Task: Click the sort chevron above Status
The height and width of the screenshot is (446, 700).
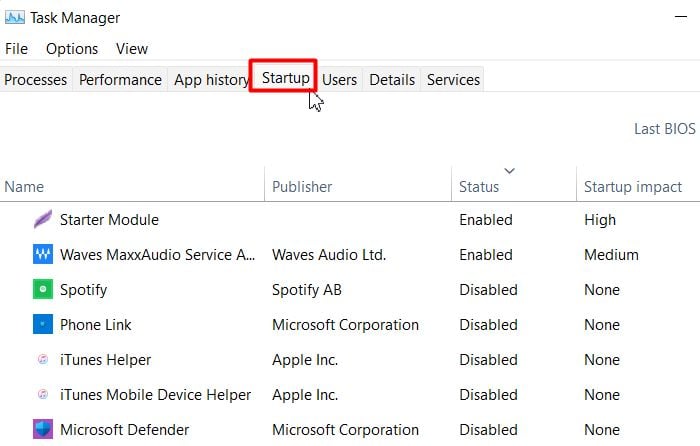Action: (x=509, y=171)
